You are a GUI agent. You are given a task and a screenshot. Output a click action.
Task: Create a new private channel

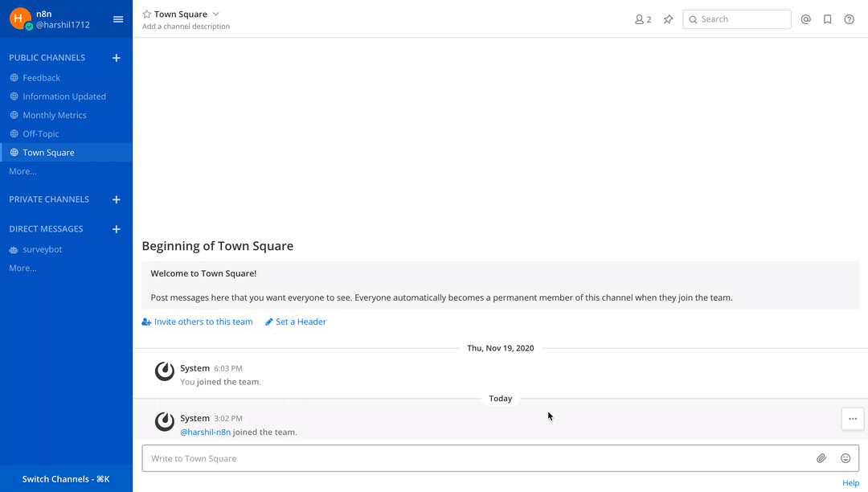click(x=117, y=199)
